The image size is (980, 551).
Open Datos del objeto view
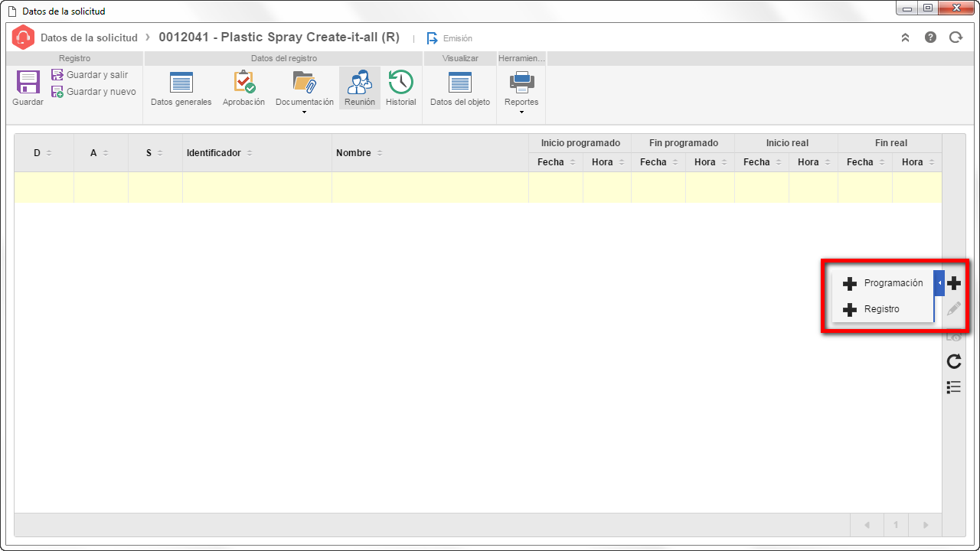[460, 89]
